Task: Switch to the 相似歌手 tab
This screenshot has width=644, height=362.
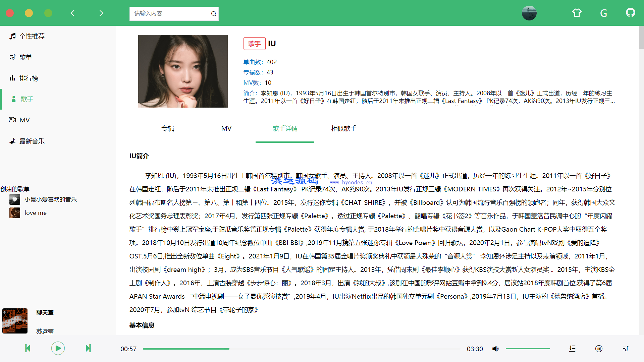Action: coord(344,129)
